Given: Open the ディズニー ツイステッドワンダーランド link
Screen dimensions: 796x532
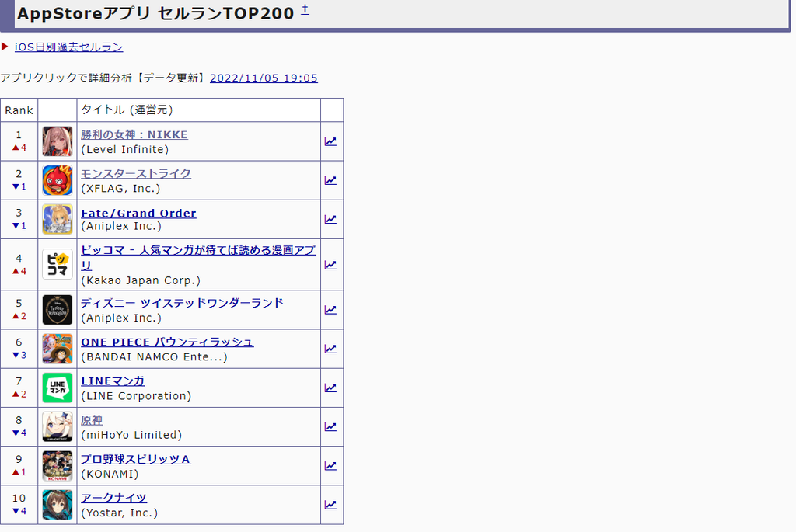Looking at the screenshot, I should tap(182, 303).
